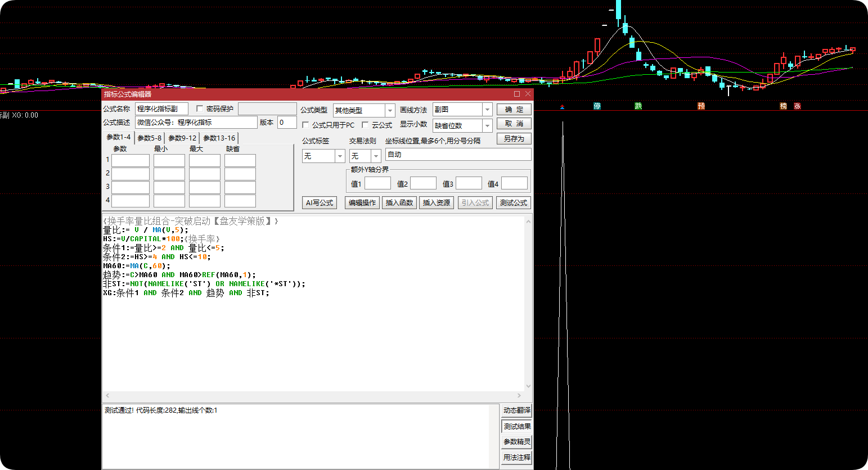Open the 参数13-16 tab
868x470 pixels.
click(219, 138)
